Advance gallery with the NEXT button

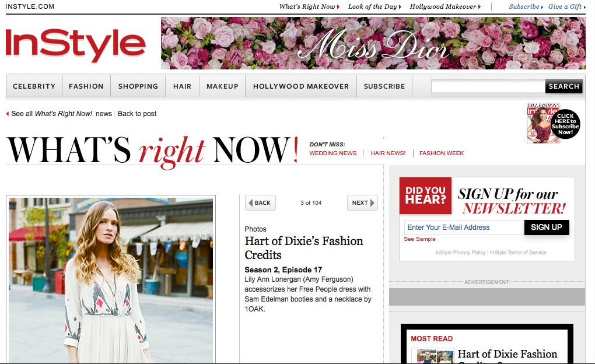[362, 202]
